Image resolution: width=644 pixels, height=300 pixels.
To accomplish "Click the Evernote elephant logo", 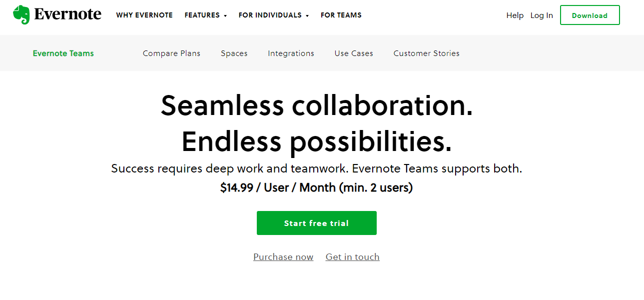I will pyautogui.click(x=22, y=14).
